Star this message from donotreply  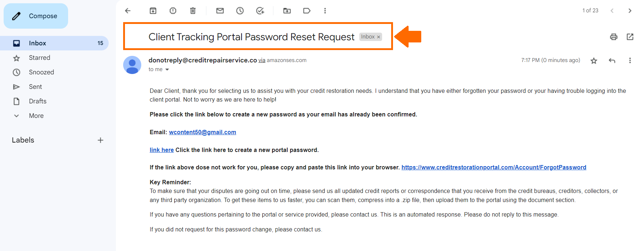tap(594, 61)
